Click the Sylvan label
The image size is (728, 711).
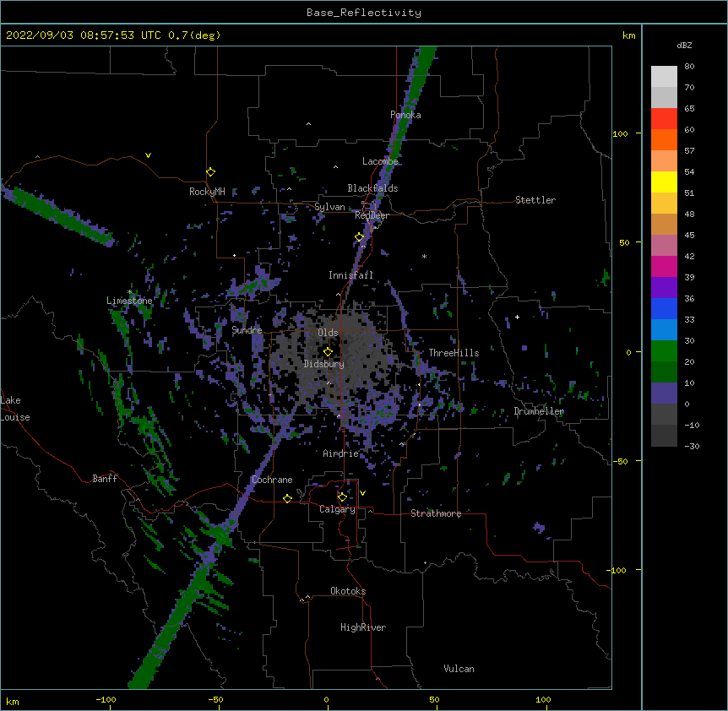click(x=329, y=207)
